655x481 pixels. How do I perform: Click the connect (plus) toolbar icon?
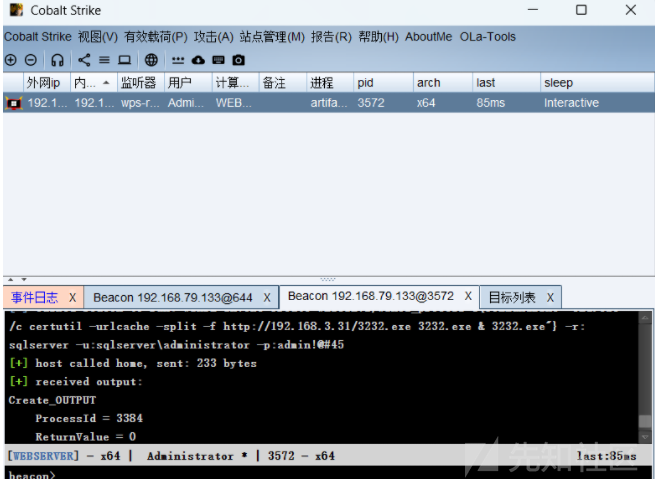[11, 60]
